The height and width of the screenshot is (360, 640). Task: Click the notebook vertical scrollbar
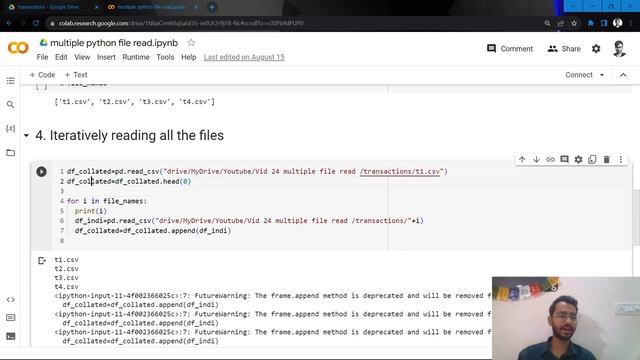pos(636,218)
